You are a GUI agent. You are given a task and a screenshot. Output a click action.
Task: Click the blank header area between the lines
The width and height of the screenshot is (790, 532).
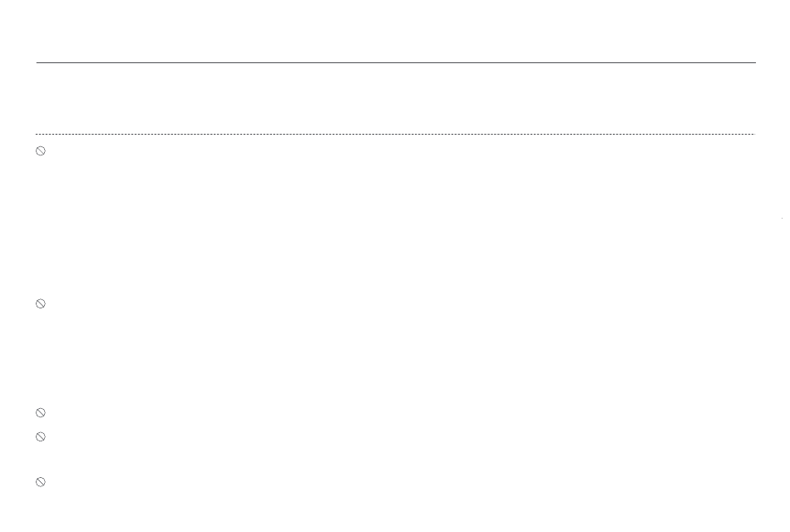tap(396, 99)
